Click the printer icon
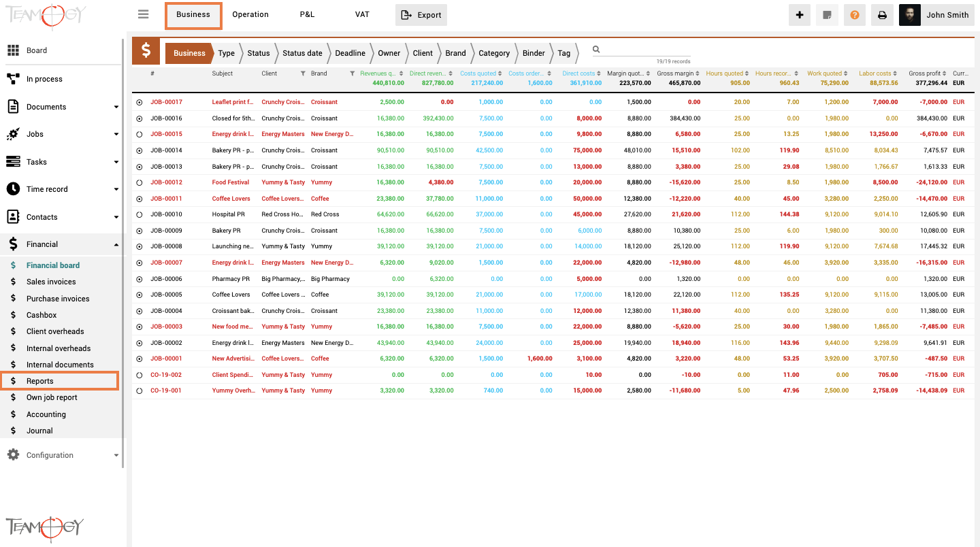Viewport: 980px width, 547px height. coord(882,15)
